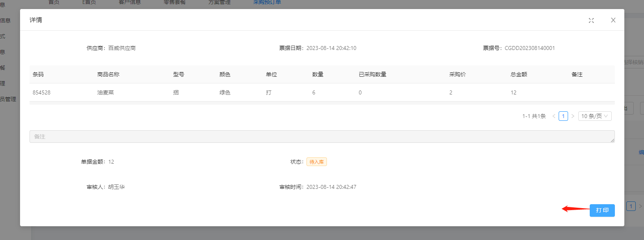The width and height of the screenshot is (644, 240).
Task: Click the 绿色 color cell
Action: (225, 92)
